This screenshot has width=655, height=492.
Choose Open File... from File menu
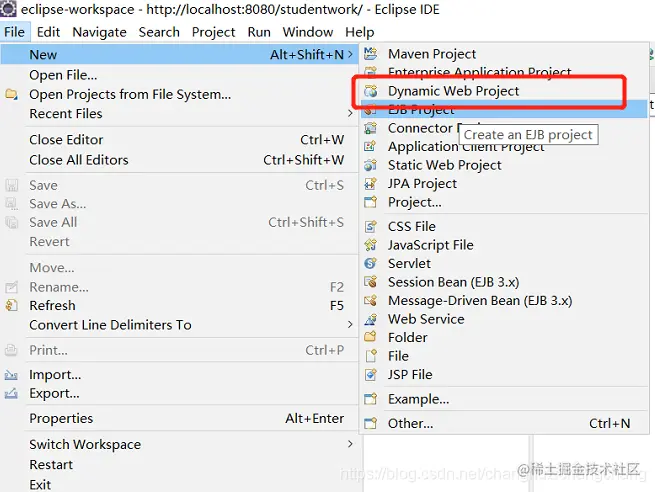[180, 75]
